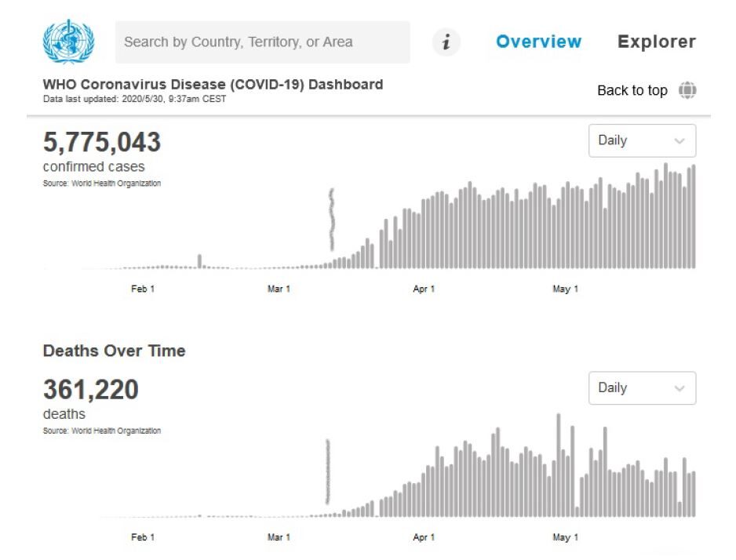Switch to the Overview tab
This screenshot has height=560, width=736.
coord(538,42)
